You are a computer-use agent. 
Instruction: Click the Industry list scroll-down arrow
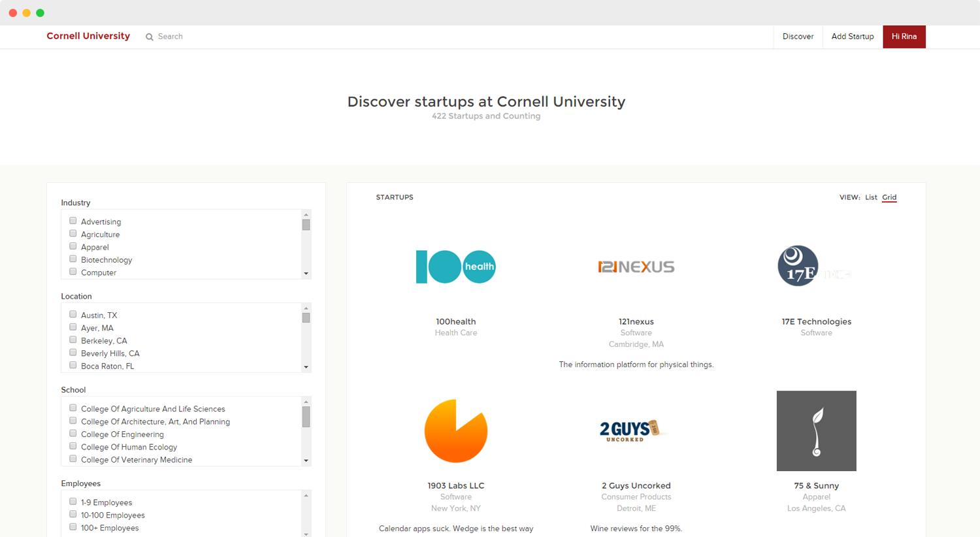pyautogui.click(x=306, y=274)
